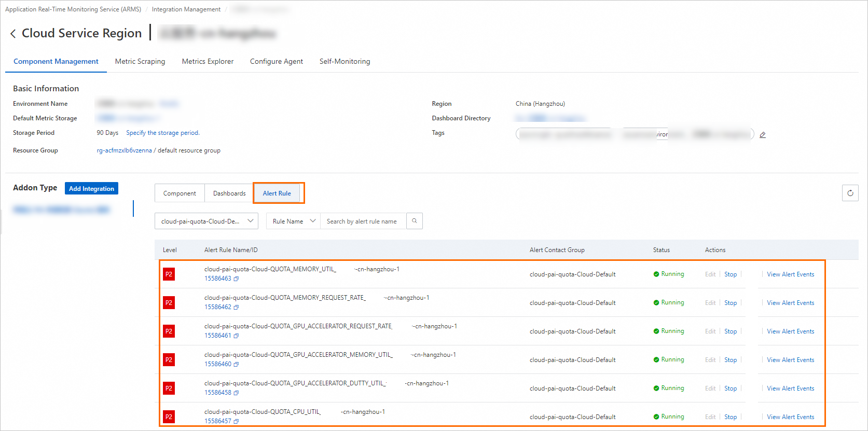Click the Alert Contact Group column header
The image size is (868, 431).
click(x=557, y=250)
